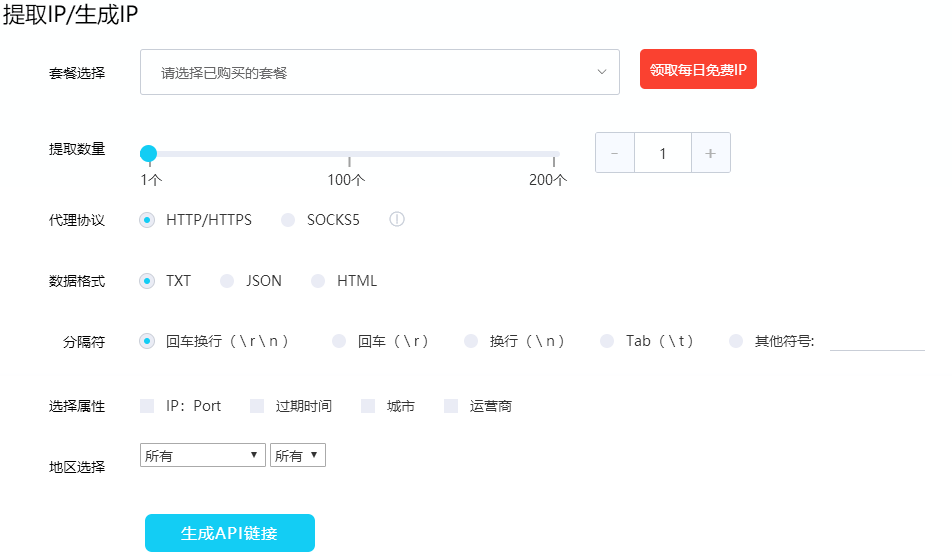Click the 领取每日免费IP button
Screen dimensions: 952x559
pyautogui.click(x=698, y=70)
